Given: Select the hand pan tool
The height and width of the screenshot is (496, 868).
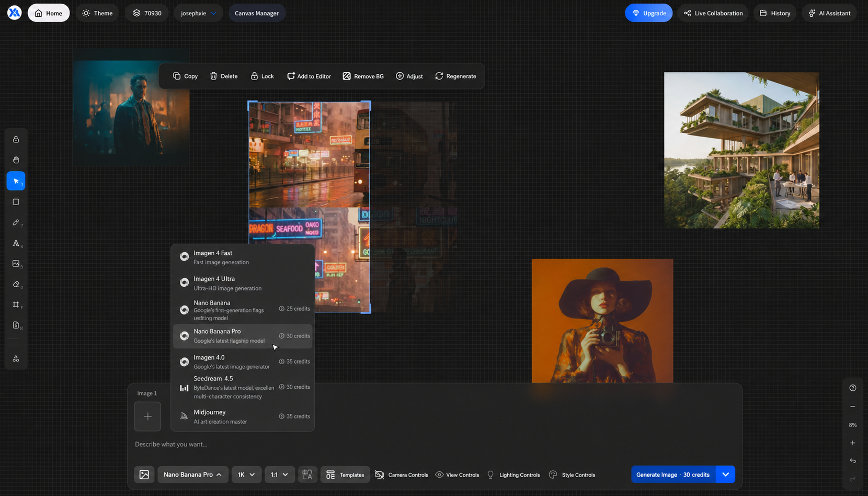Looking at the screenshot, I should click(x=16, y=160).
